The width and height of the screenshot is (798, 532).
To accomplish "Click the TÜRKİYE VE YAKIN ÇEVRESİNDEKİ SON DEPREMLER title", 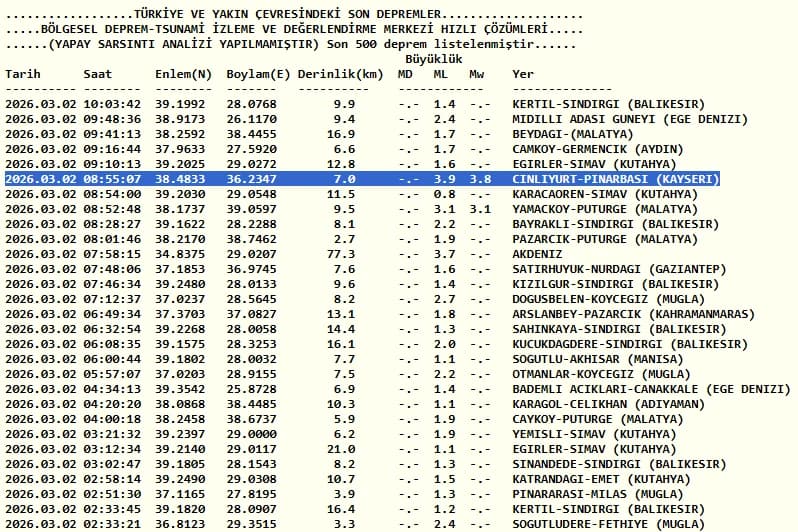I will (x=288, y=14).
